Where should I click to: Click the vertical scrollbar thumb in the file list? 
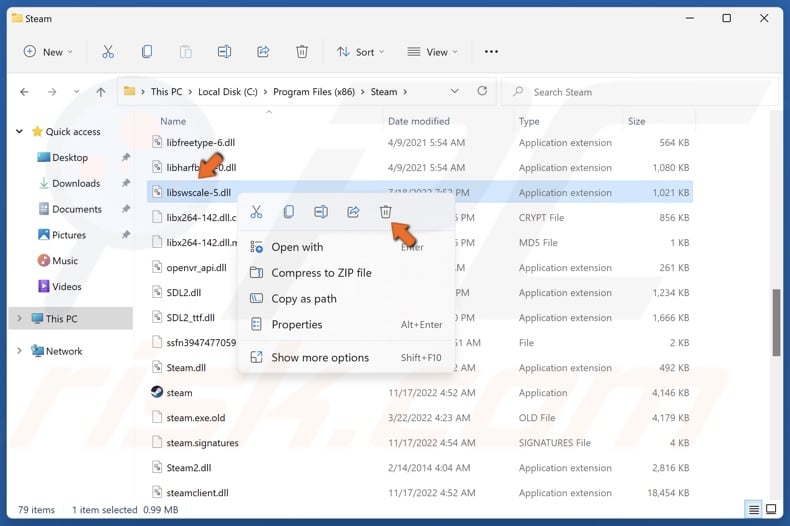(x=776, y=322)
